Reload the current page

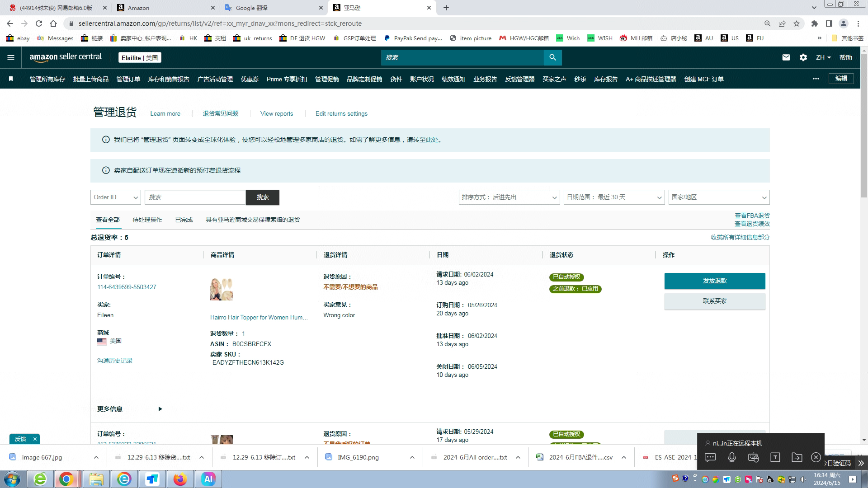tap(39, 23)
